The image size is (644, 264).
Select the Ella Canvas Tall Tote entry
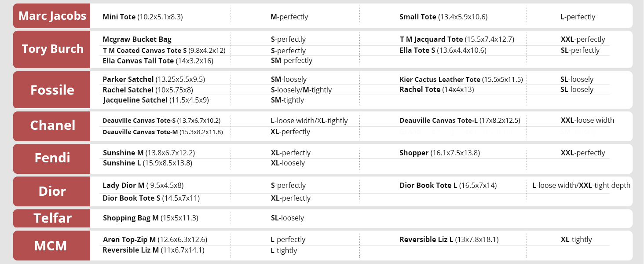click(x=158, y=61)
